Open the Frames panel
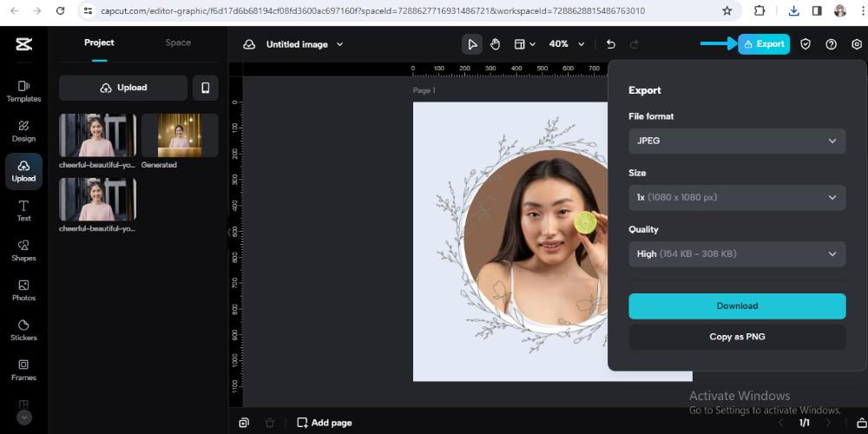Screen dimensions: 868x434 (x=23, y=371)
